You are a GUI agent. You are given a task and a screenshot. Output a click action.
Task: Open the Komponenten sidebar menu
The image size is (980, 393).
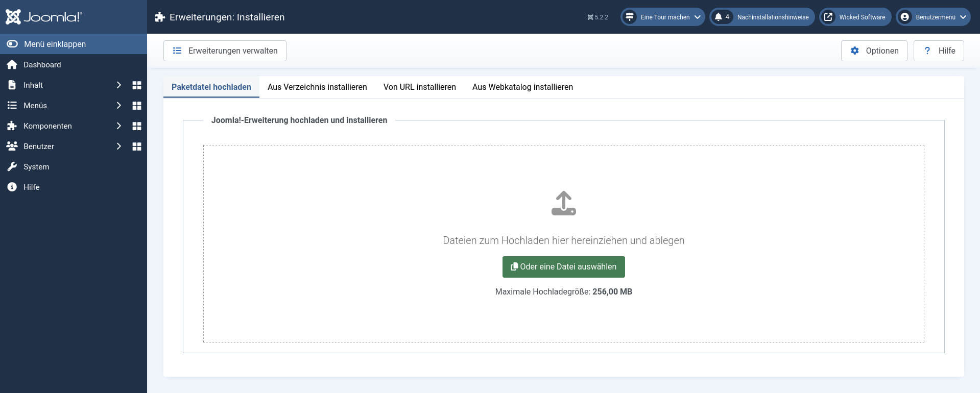[47, 126]
